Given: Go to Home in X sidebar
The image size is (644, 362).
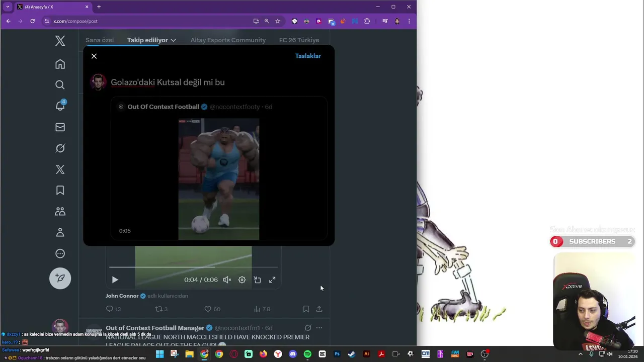Looking at the screenshot, I should pos(60,64).
